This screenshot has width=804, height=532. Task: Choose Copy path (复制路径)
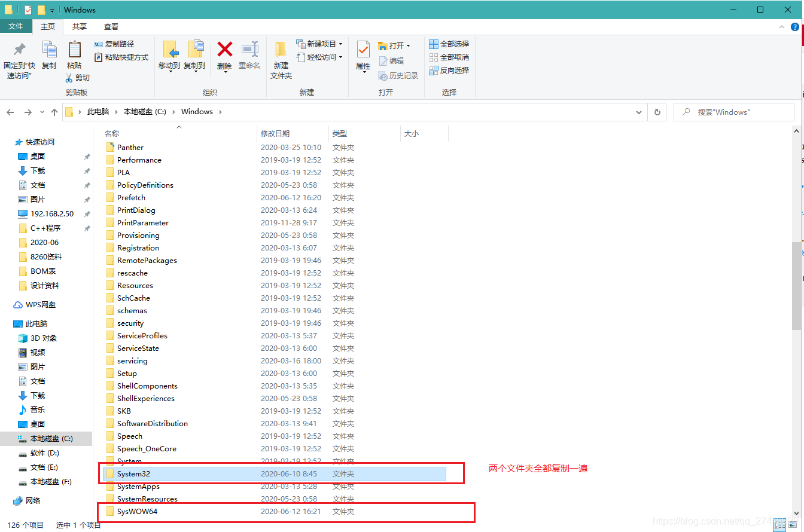point(114,44)
